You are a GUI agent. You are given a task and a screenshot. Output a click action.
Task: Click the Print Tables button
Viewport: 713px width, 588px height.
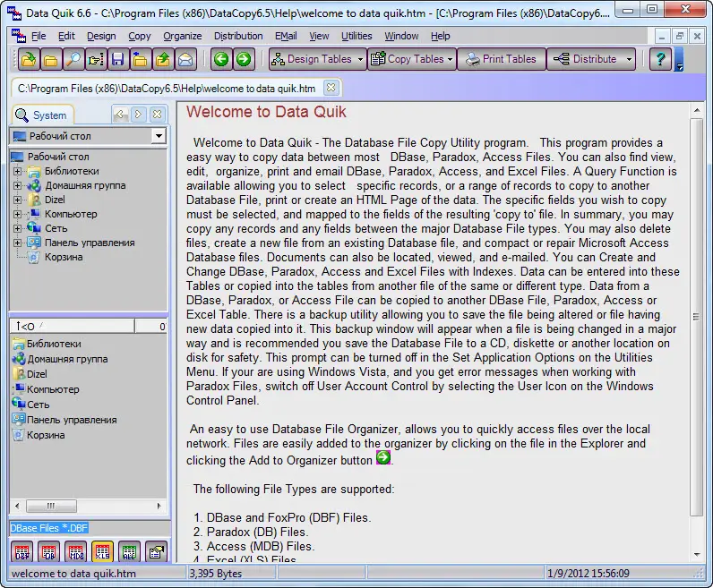click(502, 59)
